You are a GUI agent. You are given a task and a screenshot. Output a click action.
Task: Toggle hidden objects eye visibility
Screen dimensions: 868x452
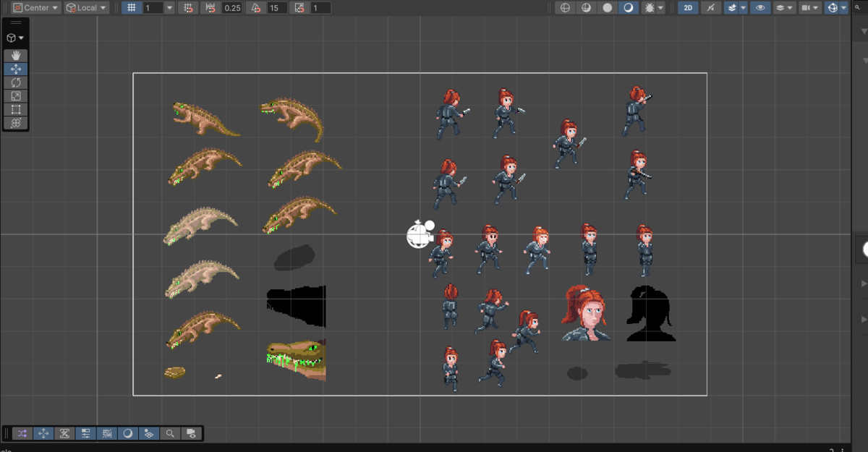[x=759, y=8]
